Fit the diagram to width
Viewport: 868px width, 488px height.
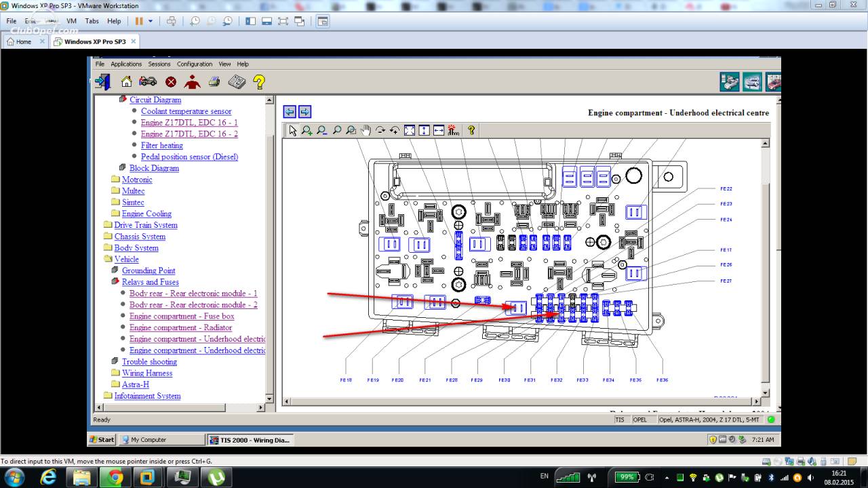pyautogui.click(x=439, y=130)
